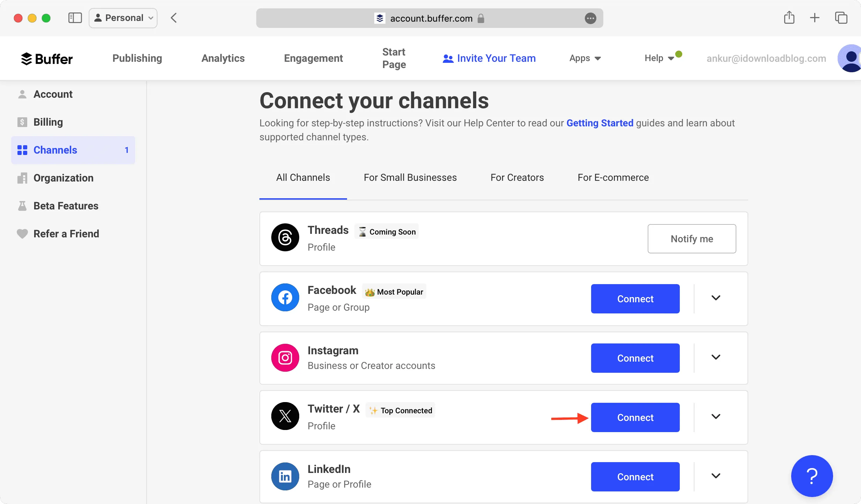Viewport: 861px width, 504px height.
Task: Expand the Twitter / X channel chevron
Action: (x=716, y=416)
